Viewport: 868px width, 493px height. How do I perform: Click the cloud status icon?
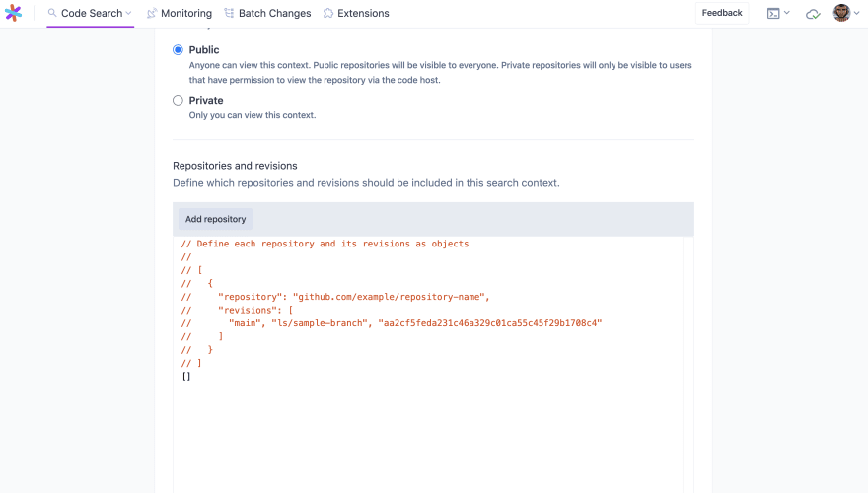[x=813, y=14]
